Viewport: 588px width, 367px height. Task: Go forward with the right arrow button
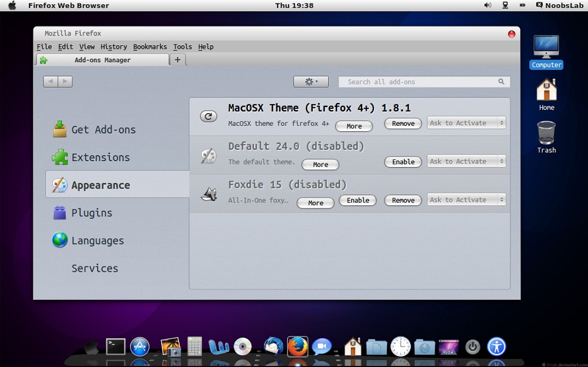(x=65, y=81)
